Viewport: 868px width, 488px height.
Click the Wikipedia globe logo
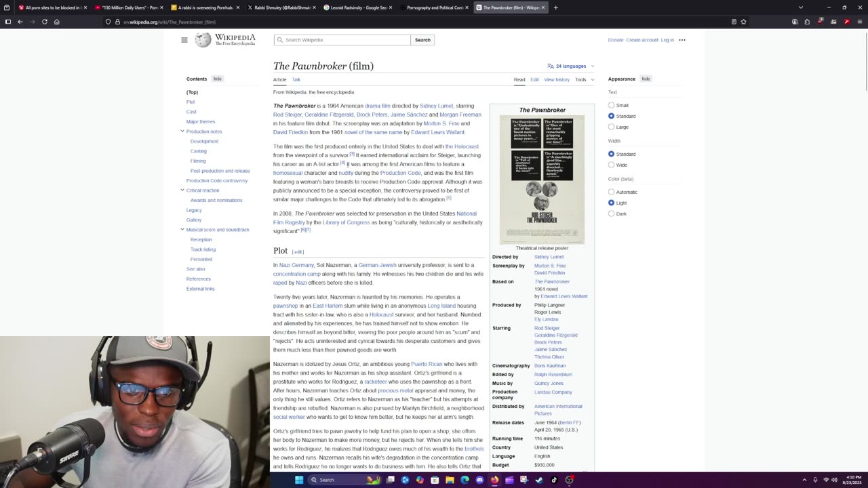click(x=203, y=40)
